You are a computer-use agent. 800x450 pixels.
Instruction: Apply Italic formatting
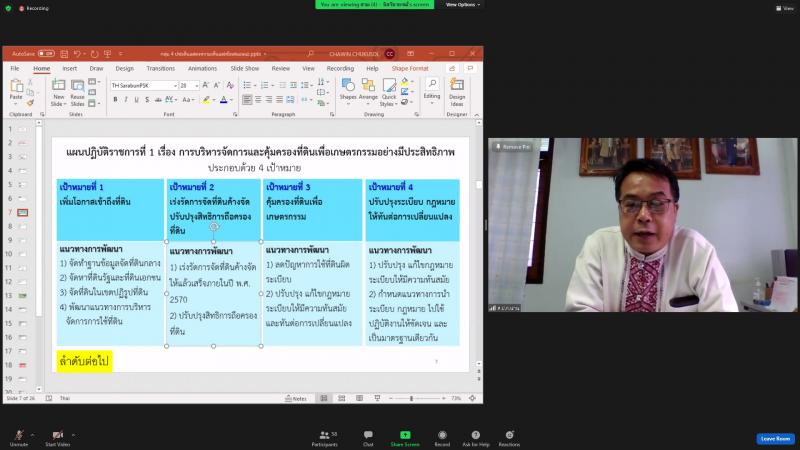[126, 99]
